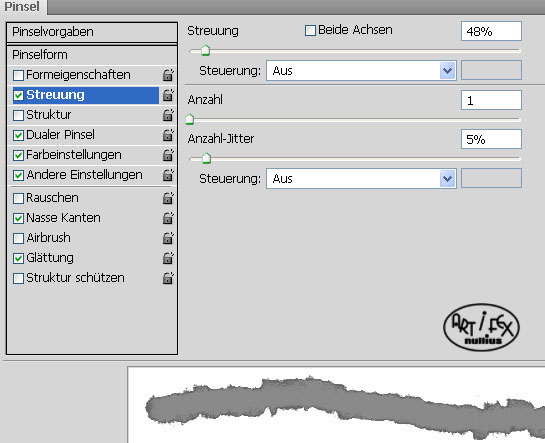Click the Anzahl-Jitter slider handle
Image resolution: width=545 pixels, height=443 pixels.
pos(206,158)
